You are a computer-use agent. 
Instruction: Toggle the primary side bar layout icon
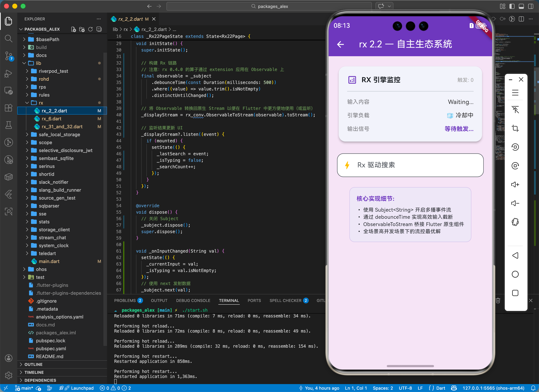point(512,6)
